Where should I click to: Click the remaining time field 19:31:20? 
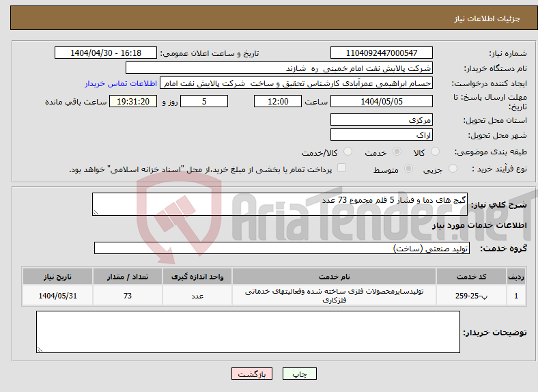(x=133, y=101)
